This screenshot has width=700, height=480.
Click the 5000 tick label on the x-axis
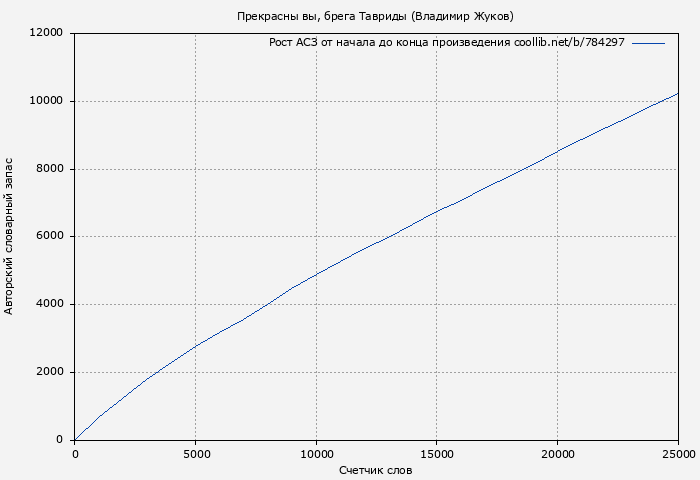[x=195, y=454]
